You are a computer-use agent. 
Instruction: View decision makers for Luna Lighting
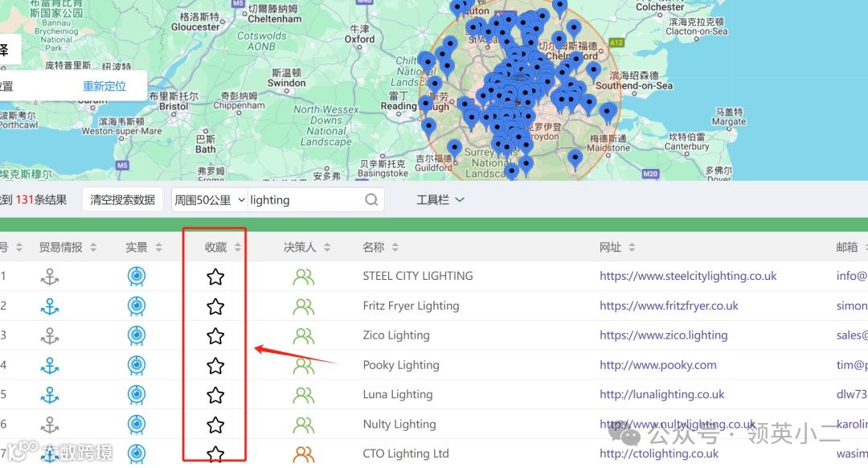coord(303,395)
